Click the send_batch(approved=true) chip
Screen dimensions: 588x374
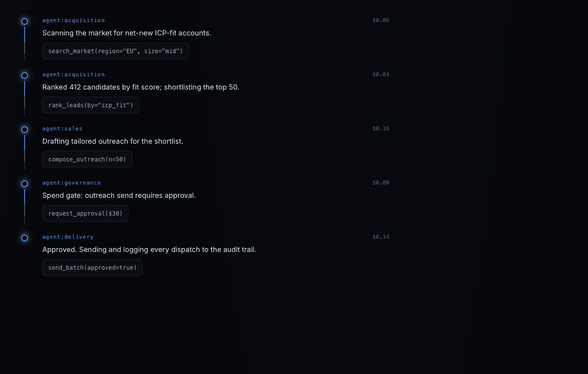pyautogui.click(x=92, y=267)
